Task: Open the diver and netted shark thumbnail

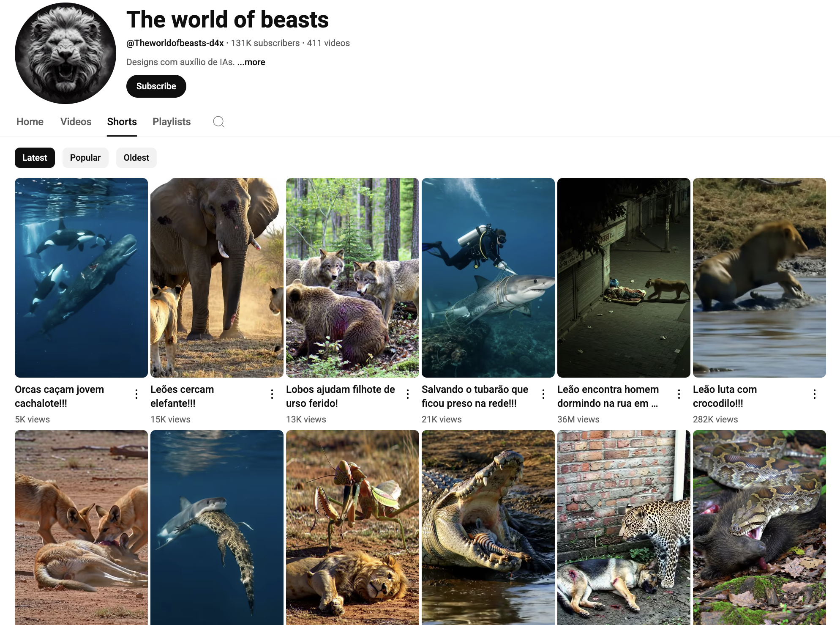Action: [x=488, y=278]
